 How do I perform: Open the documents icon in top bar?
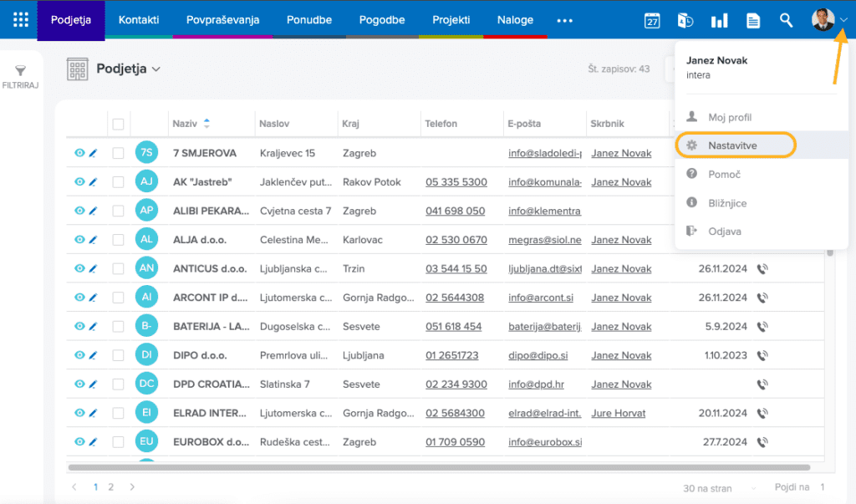coord(753,21)
